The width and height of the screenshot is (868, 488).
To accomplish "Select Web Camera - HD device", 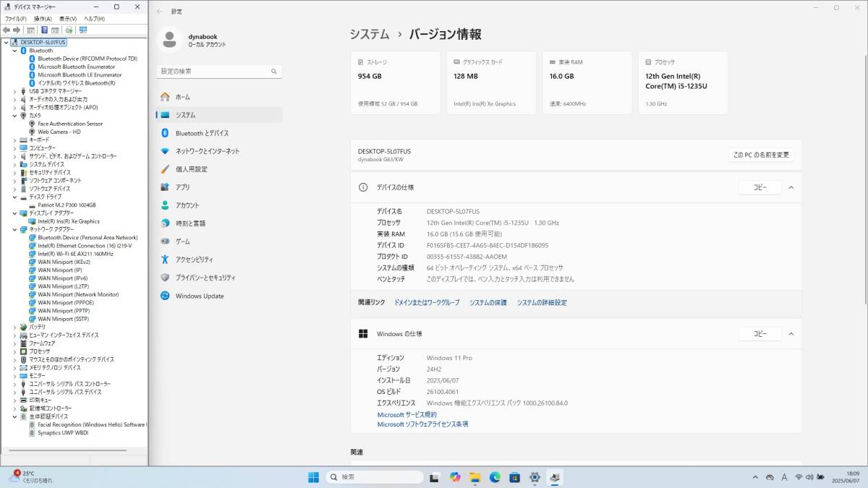I will point(59,132).
